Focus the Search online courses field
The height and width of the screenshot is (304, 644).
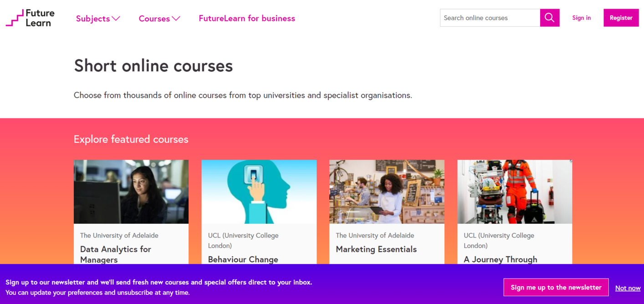[490, 18]
